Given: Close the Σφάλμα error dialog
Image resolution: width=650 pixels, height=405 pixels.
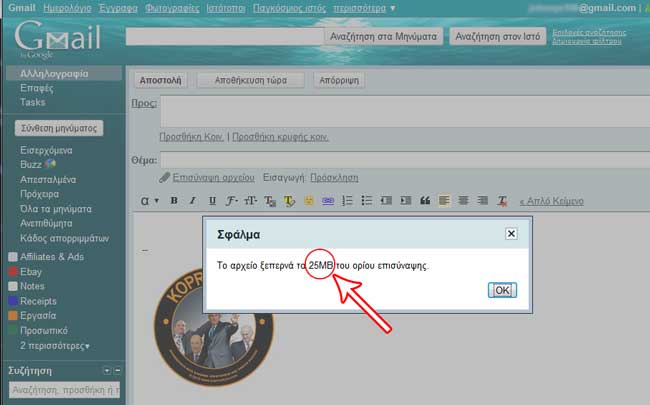Looking at the screenshot, I should pos(511,233).
